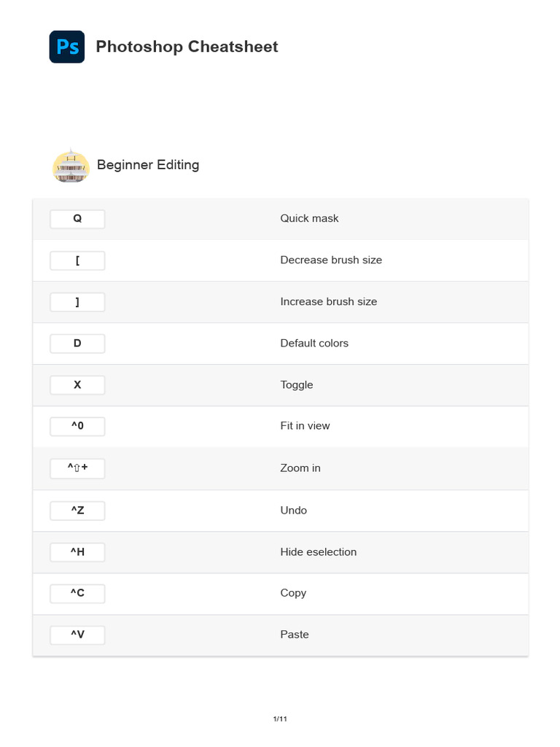560x747 pixels.
Task: Select the X shortcut key badge
Action: click(x=77, y=385)
